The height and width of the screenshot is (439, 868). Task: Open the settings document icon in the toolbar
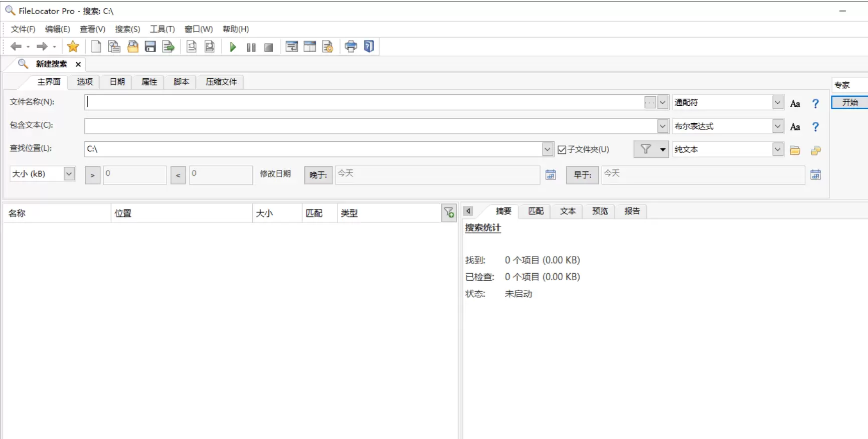328,47
